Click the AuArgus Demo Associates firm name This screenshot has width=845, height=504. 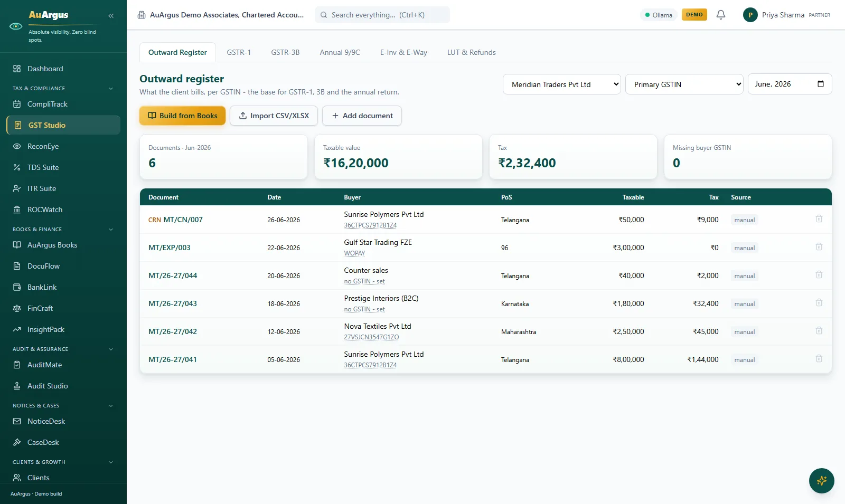(227, 15)
